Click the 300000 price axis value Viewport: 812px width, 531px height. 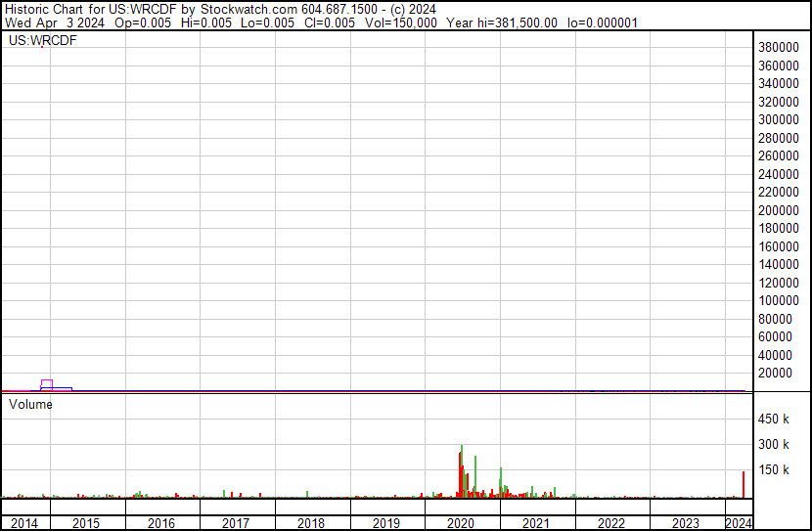779,119
